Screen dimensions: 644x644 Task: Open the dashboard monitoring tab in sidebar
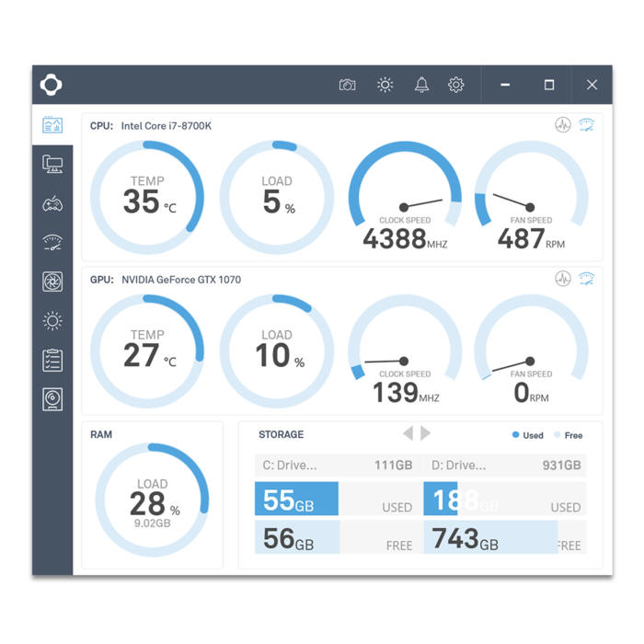click(x=52, y=124)
